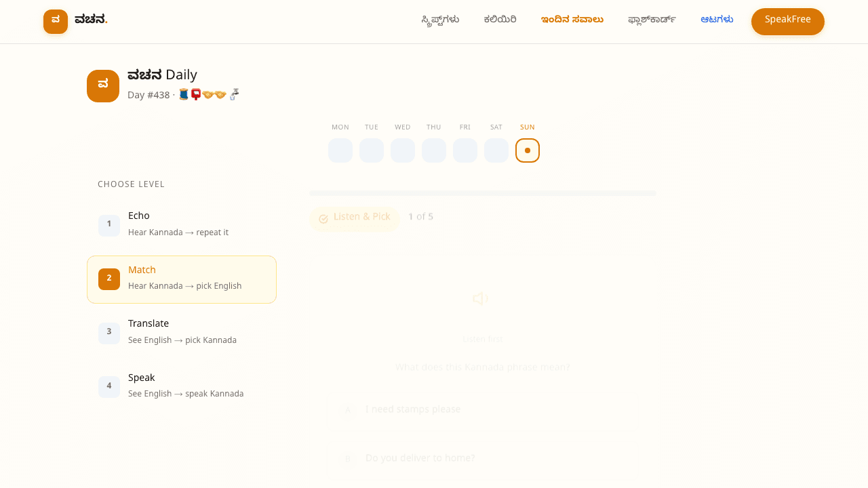Viewport: 868px width, 488px height.
Task: Click the MON streak tile
Action: pos(340,150)
